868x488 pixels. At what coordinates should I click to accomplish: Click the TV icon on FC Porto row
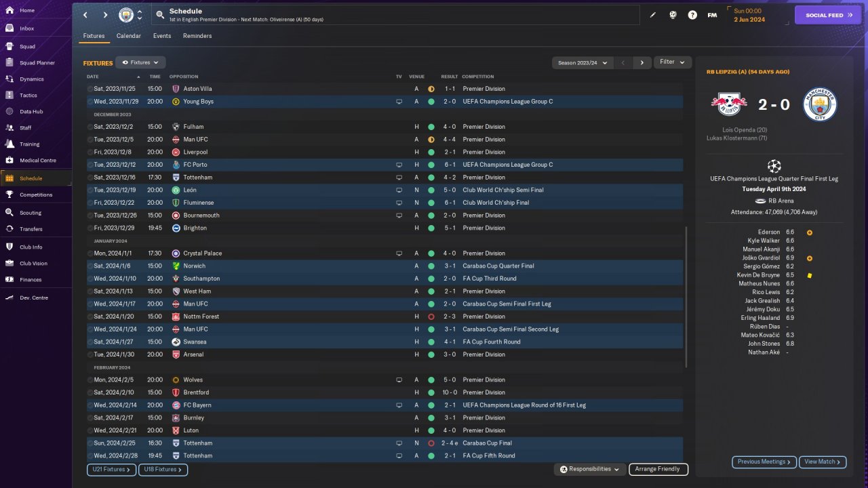(399, 165)
